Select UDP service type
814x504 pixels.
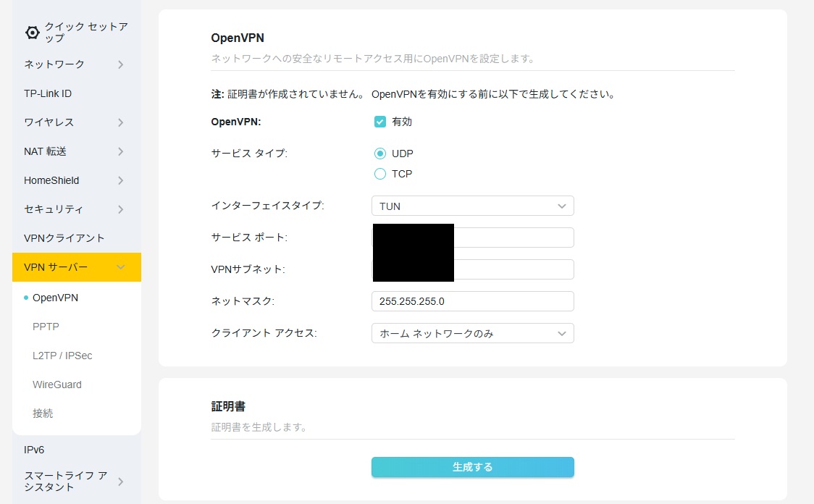380,154
